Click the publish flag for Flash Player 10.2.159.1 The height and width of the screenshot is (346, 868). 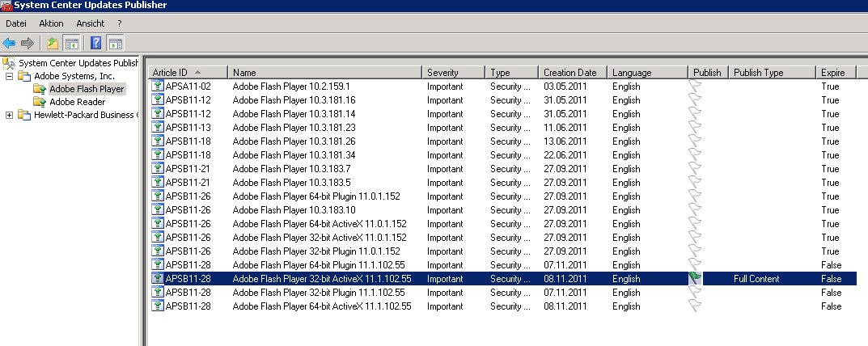pyautogui.click(x=695, y=86)
